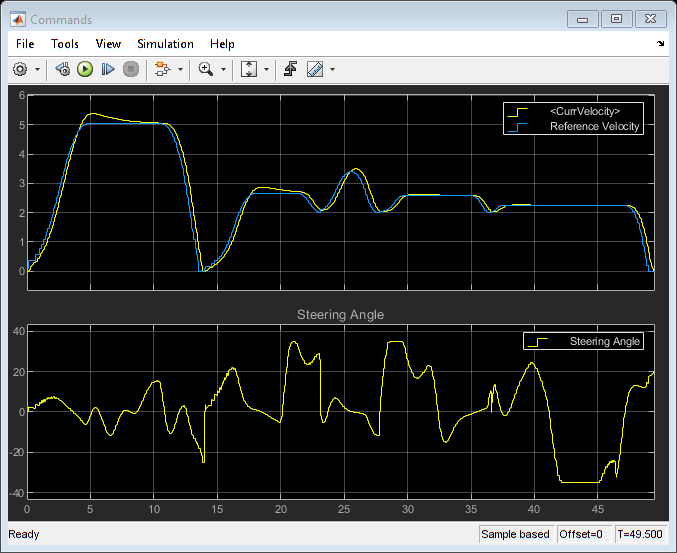
Task: Toggle CurrVelocity signal in legend
Action: (x=585, y=111)
